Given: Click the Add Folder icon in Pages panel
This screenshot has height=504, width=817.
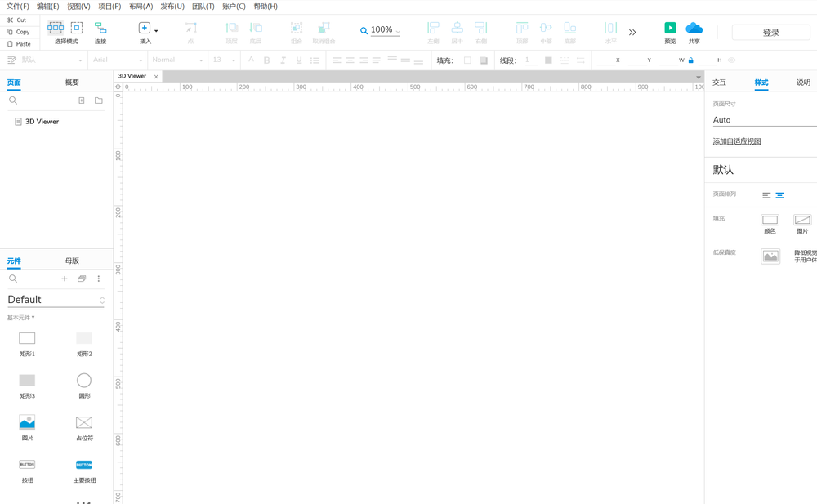Looking at the screenshot, I should (99, 100).
